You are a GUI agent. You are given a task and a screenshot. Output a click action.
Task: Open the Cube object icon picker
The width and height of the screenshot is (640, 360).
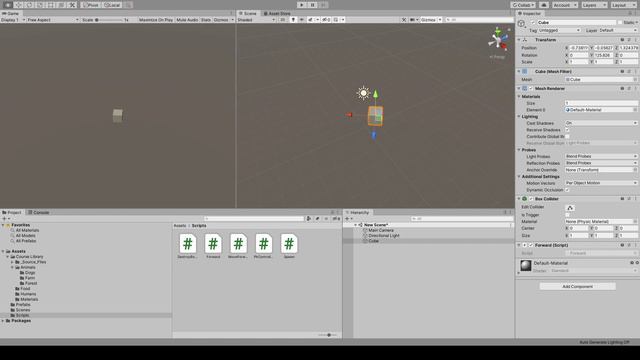coord(522,24)
